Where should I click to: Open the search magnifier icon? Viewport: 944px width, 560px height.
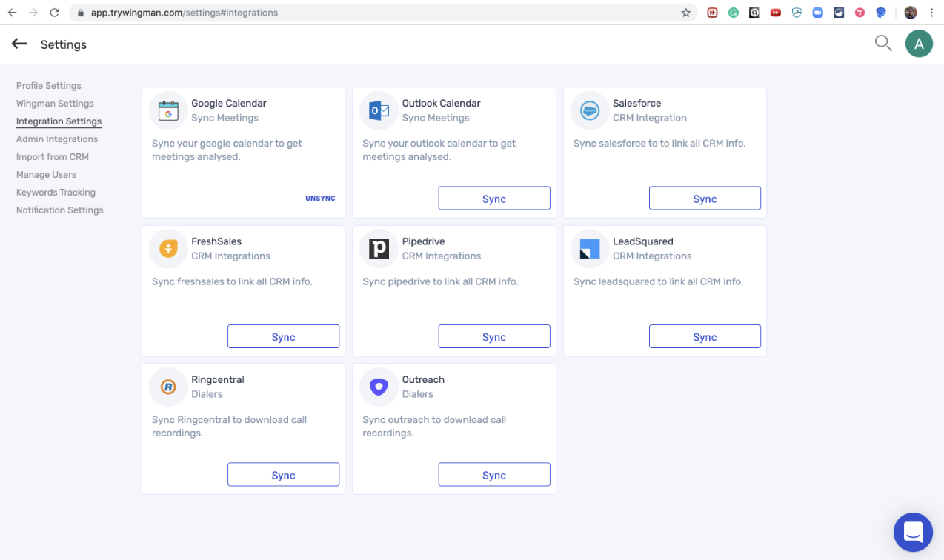point(883,44)
